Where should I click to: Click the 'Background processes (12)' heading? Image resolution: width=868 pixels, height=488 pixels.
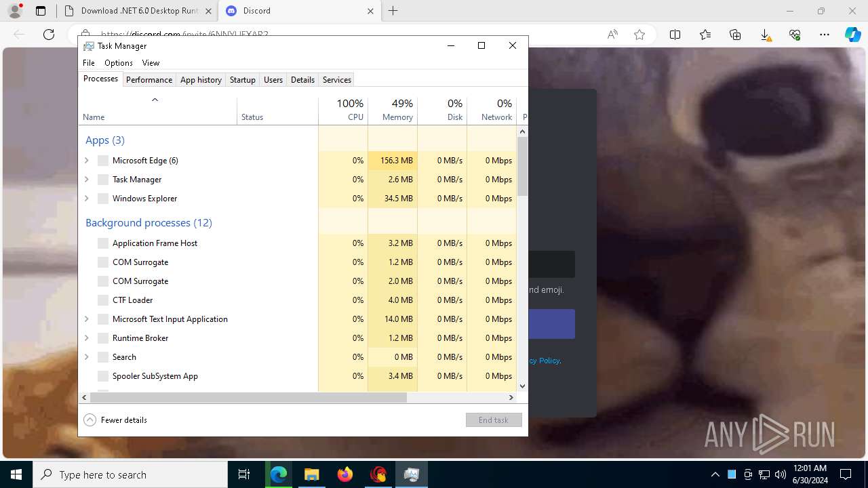click(x=149, y=223)
